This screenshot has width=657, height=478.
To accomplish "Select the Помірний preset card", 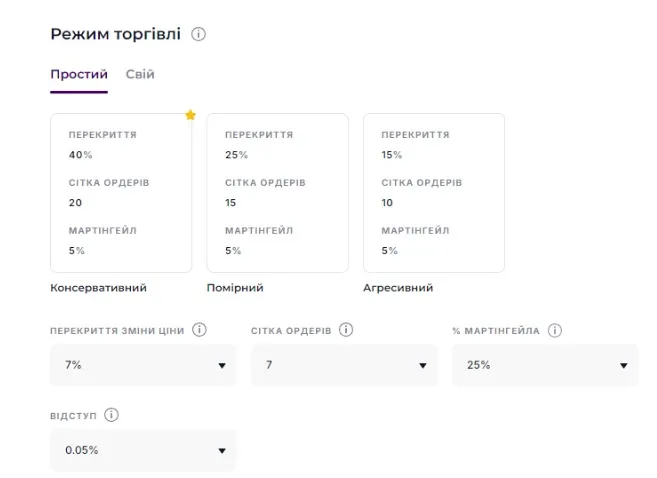I will coord(277,192).
